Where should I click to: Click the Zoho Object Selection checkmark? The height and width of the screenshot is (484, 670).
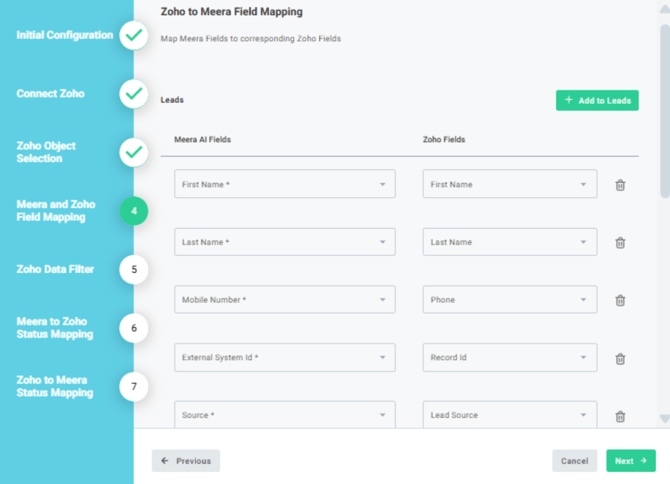click(134, 152)
